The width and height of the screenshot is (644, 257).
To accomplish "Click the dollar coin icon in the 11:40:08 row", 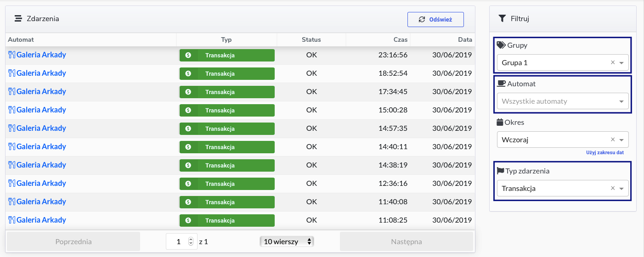I will [188, 202].
